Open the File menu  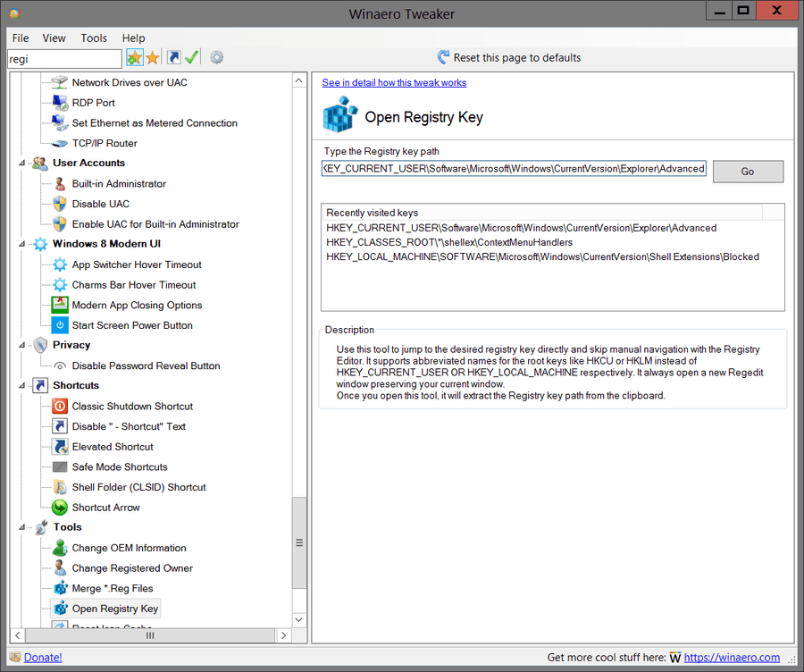21,38
